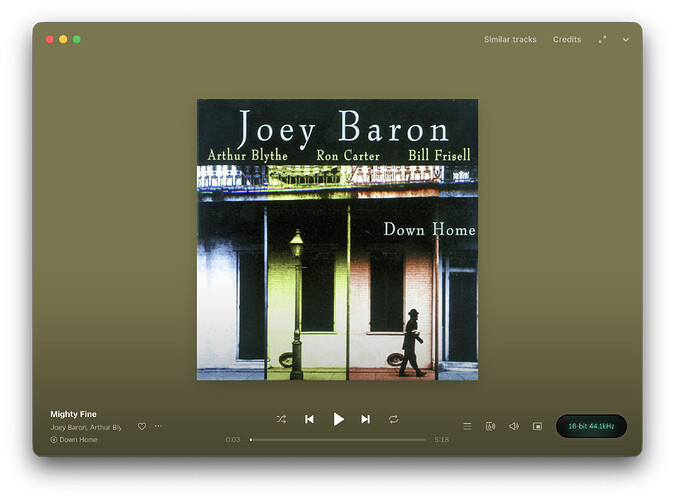Seek along the track progress bar
This screenshot has width=675, height=500.
pos(338,440)
